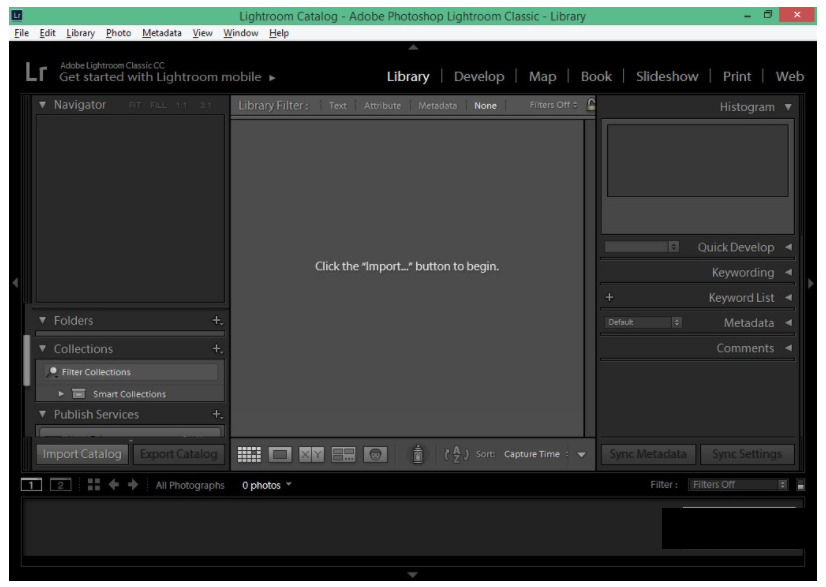Expand the Keywording panel
Viewport: 826px width, 587px height.
(789, 272)
